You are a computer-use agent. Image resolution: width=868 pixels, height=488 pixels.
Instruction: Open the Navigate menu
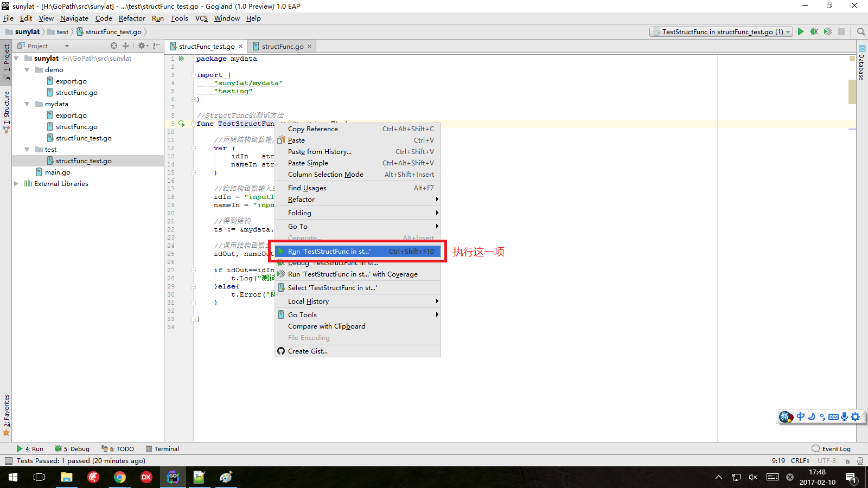[74, 18]
